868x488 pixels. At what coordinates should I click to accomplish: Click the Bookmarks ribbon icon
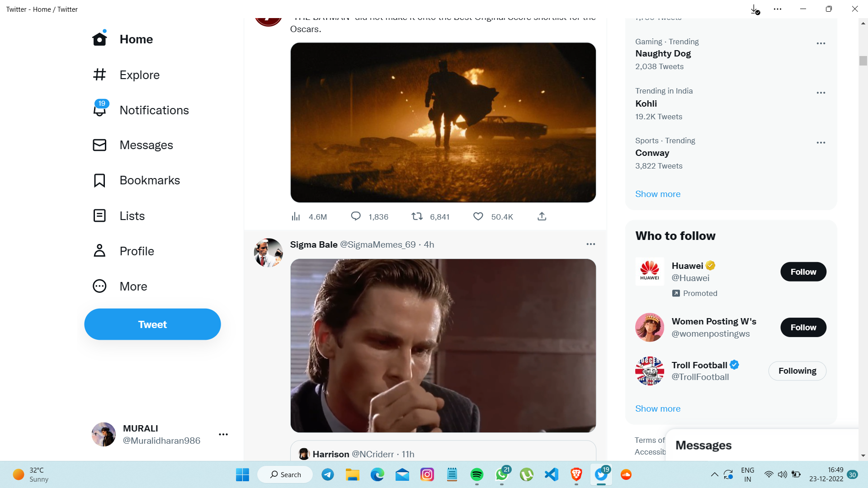click(99, 180)
